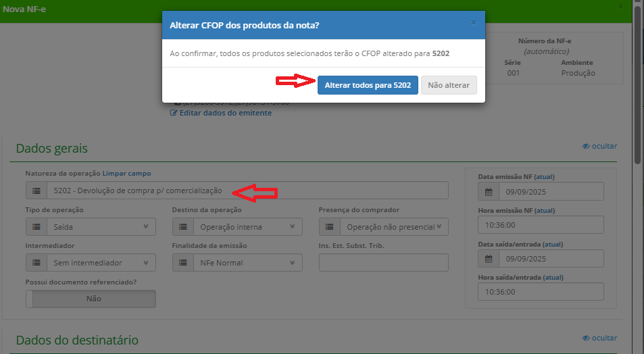Click Número da NF-e {automático} text
This screenshot has width=644, height=354.
click(x=546, y=51)
